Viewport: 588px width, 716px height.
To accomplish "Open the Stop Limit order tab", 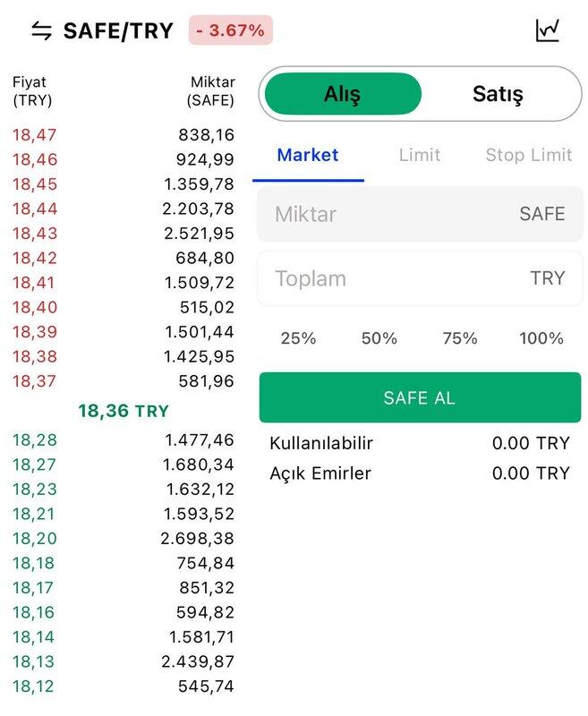I will (x=528, y=155).
